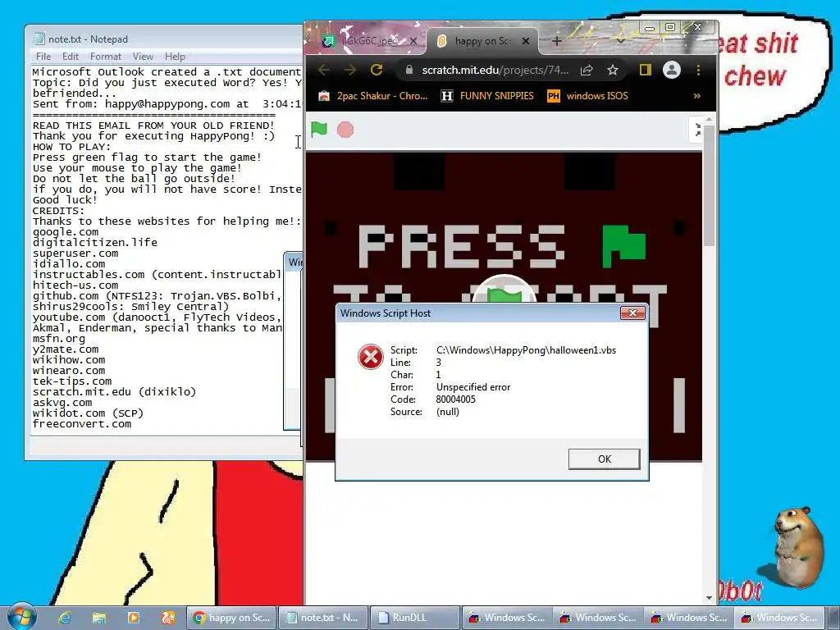The width and height of the screenshot is (840, 630).
Task: Bookmark this tab with the star icon
Action: 612,70
